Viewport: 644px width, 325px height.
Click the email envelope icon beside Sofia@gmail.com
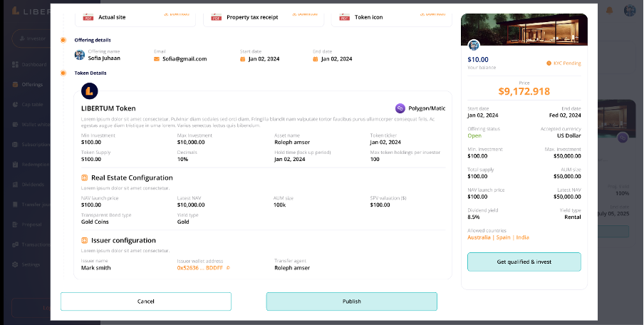(x=157, y=59)
